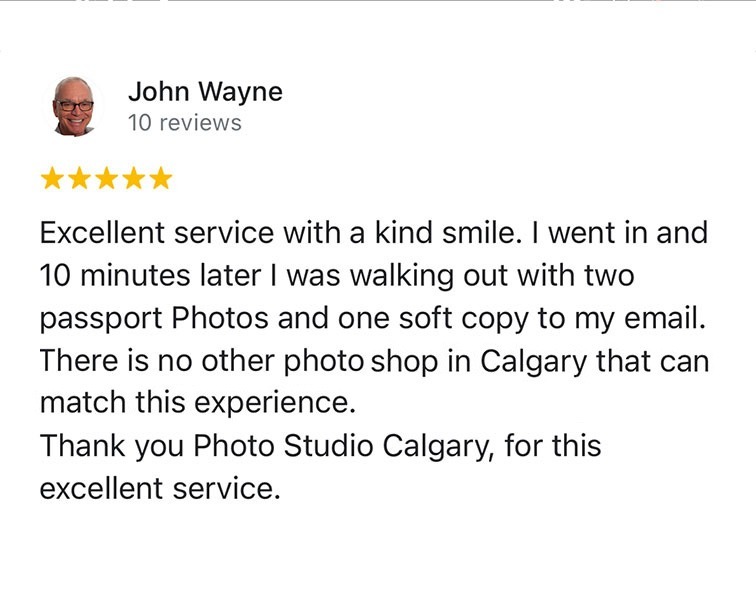Image resolution: width=756 pixels, height=613 pixels.
Task: Click the words 'match this experience.'
Action: point(198,403)
